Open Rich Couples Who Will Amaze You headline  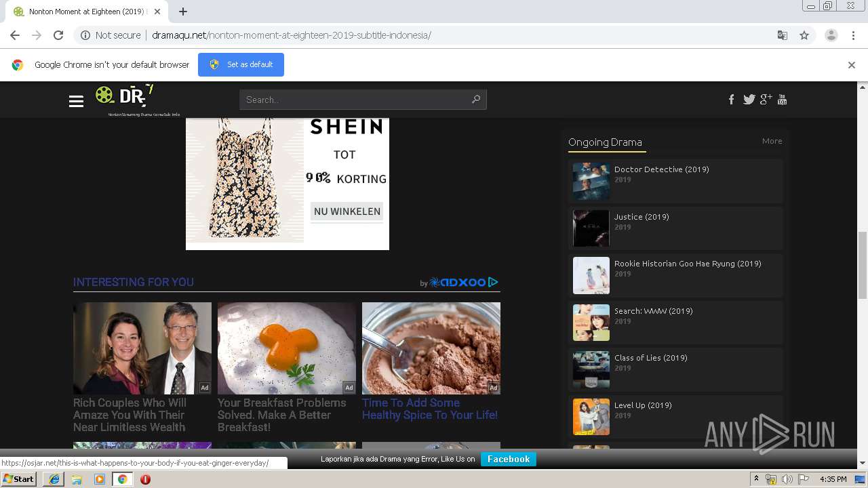click(x=130, y=415)
